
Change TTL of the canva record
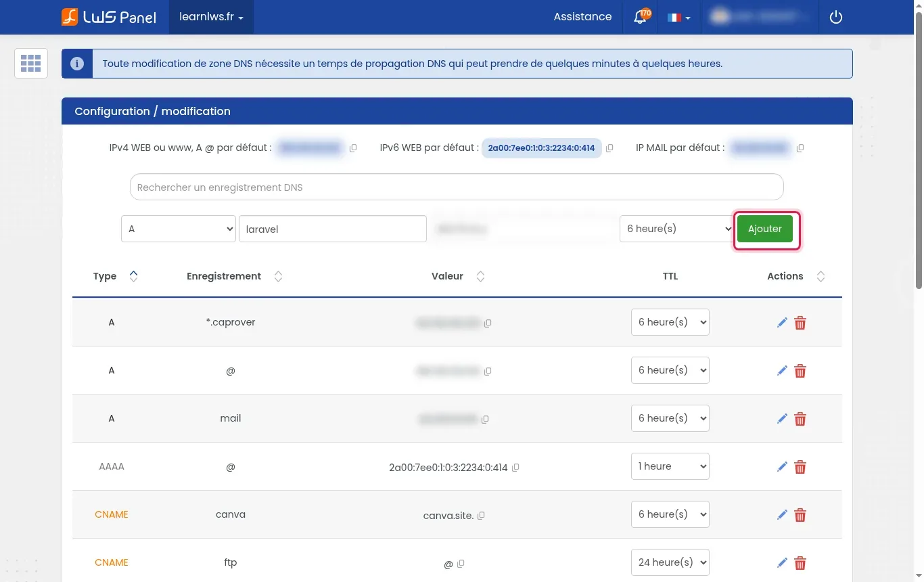pos(670,514)
